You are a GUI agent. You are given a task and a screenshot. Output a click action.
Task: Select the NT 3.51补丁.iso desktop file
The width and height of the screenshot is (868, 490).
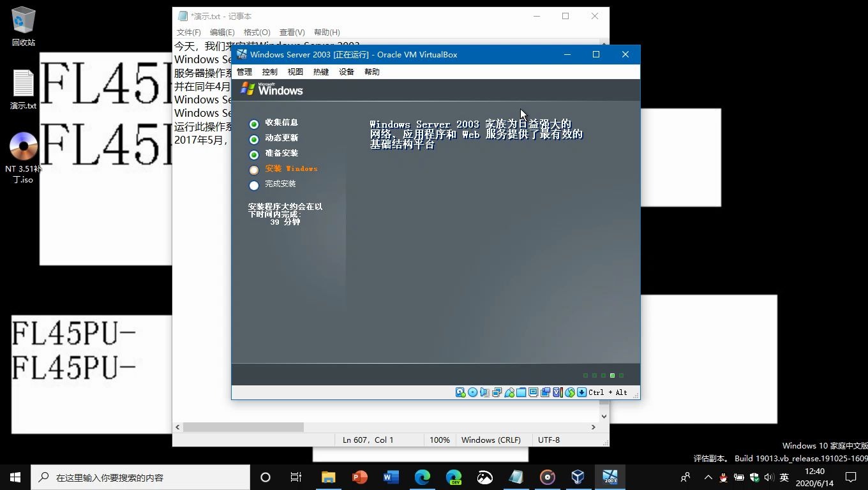24,158
